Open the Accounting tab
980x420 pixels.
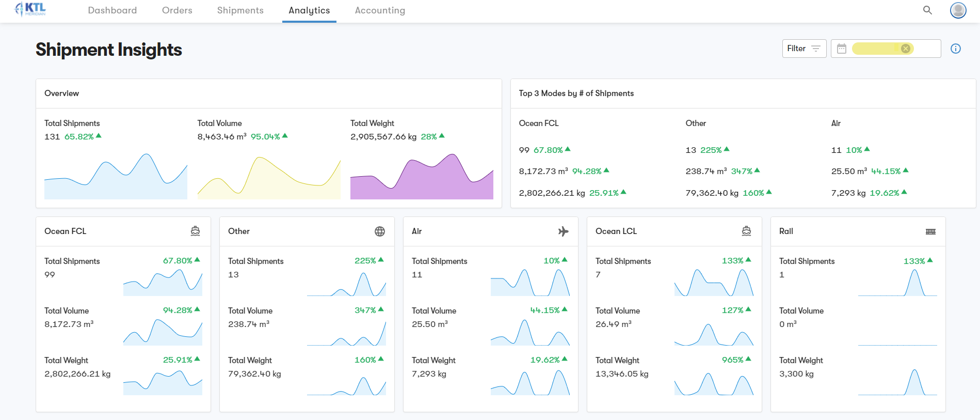point(380,10)
